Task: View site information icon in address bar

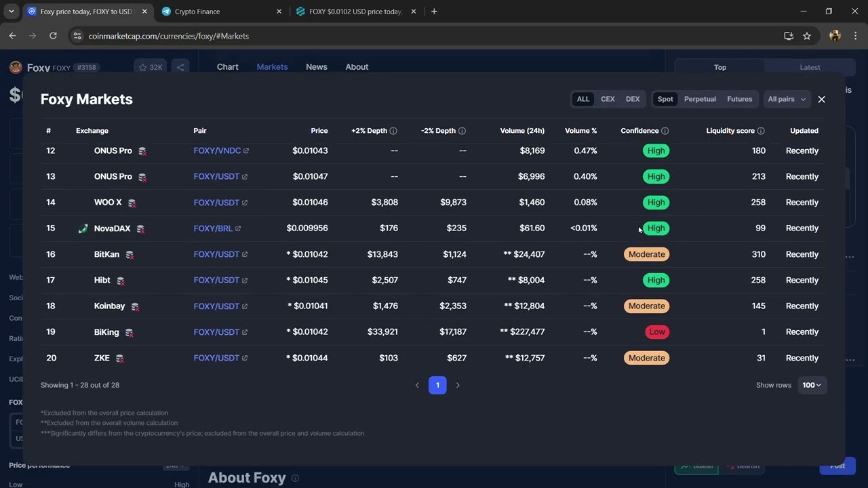Action: coord(77,36)
